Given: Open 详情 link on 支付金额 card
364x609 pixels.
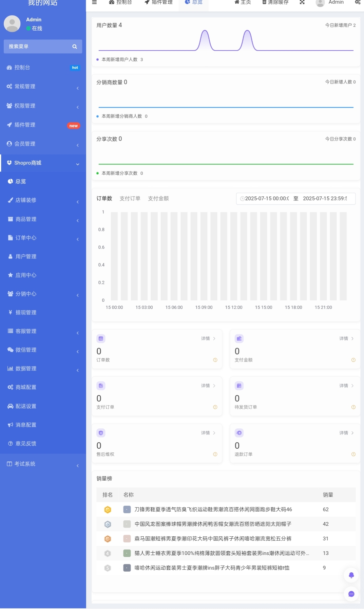Looking at the screenshot, I should click(347, 339).
